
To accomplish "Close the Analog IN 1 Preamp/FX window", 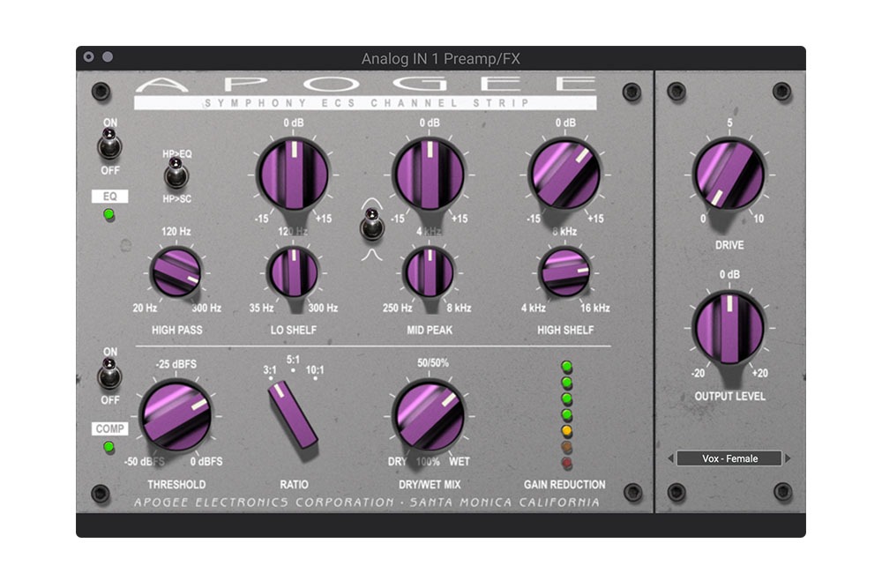I will (x=89, y=56).
